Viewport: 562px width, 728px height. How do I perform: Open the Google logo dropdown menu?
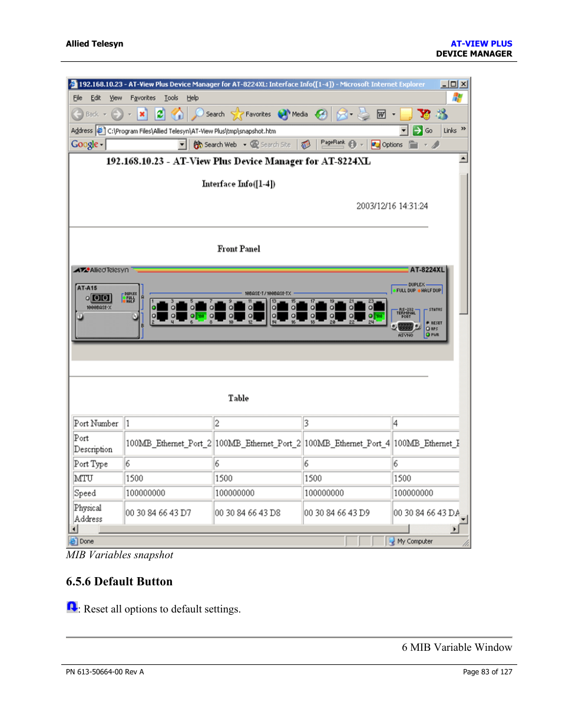coord(87,144)
